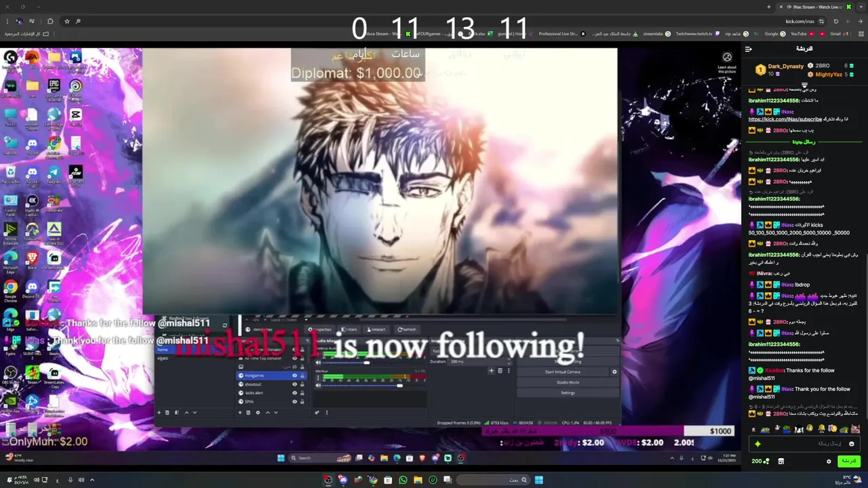
Task: Open a new browser tab with plus icon
Action: pos(768,7)
